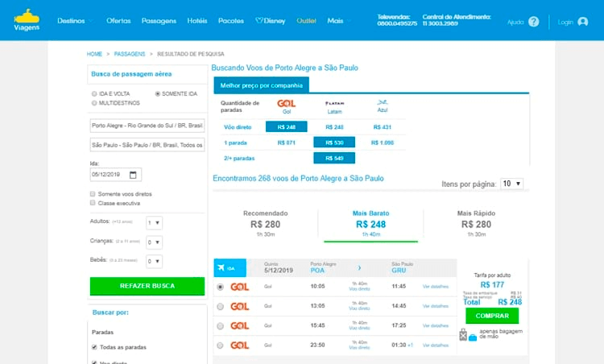Click the Porto Alegre origin input field
604x364 pixels.
(147, 126)
